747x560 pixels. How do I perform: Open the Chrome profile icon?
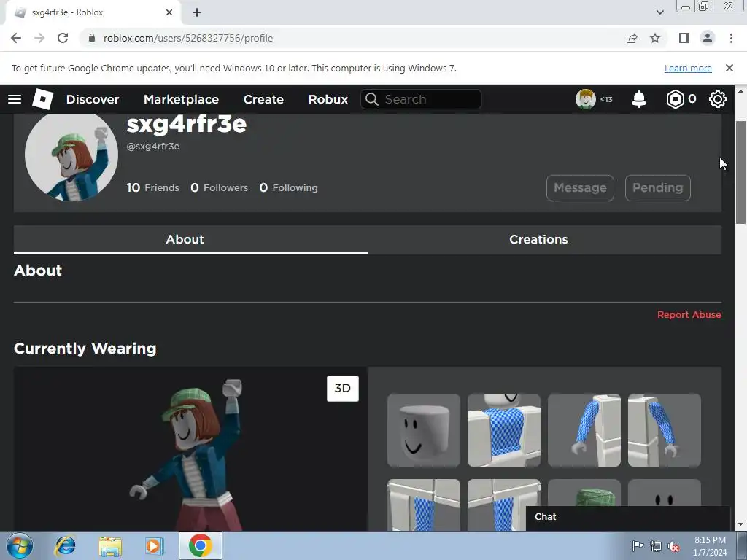tap(708, 38)
